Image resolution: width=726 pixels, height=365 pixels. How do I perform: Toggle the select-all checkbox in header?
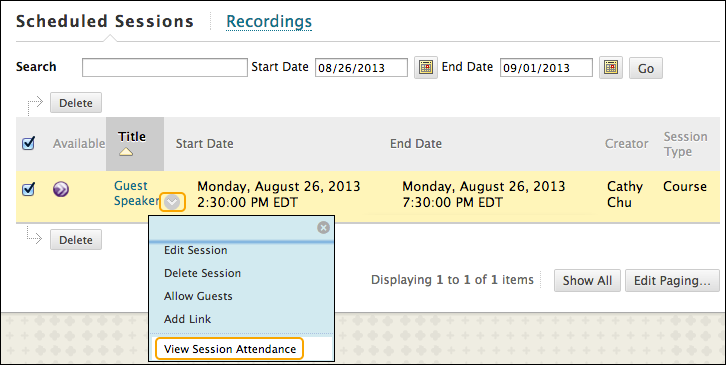point(28,144)
